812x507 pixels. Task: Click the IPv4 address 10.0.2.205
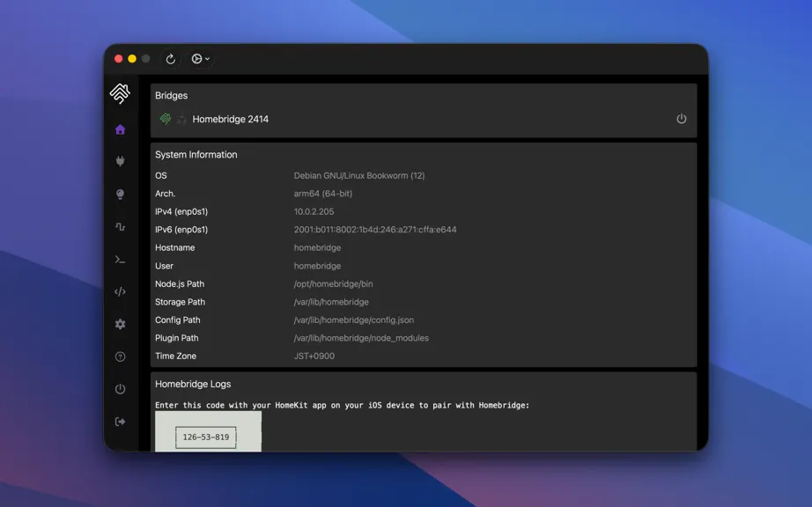click(x=314, y=211)
